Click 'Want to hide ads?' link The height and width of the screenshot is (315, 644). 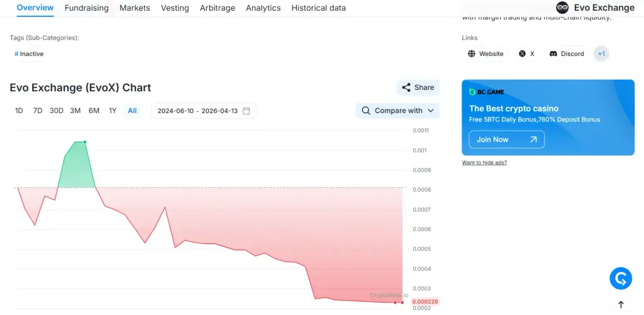click(x=484, y=163)
